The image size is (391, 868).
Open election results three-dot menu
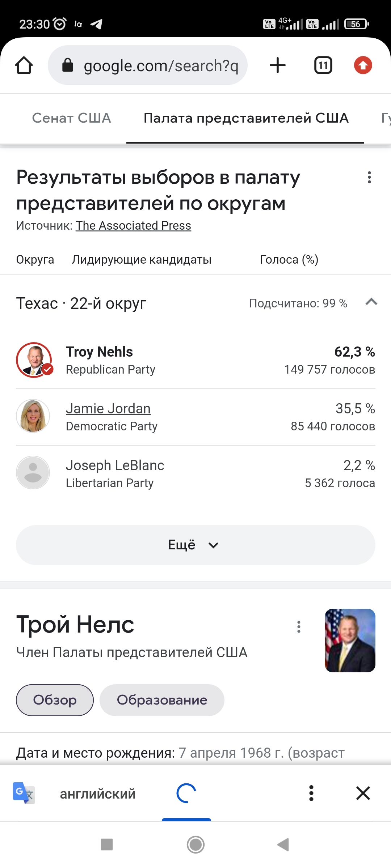(x=369, y=177)
